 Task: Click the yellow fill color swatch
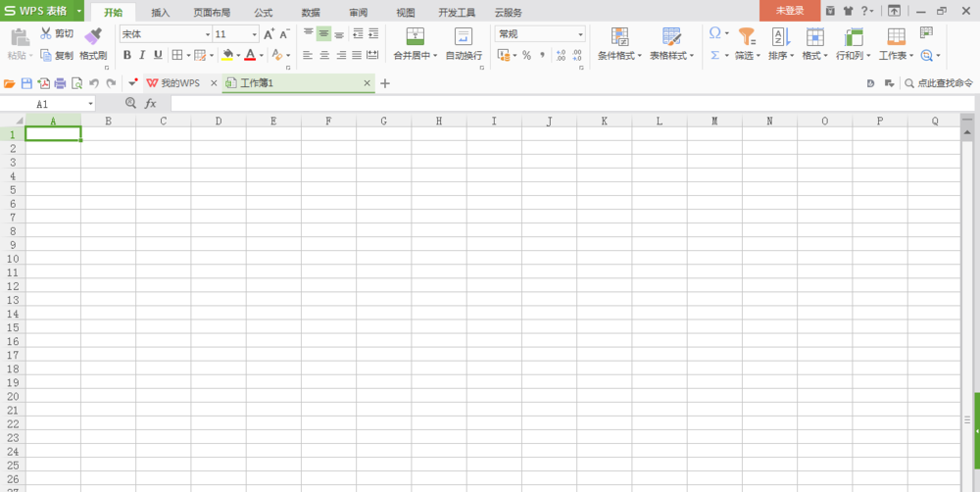(x=227, y=55)
